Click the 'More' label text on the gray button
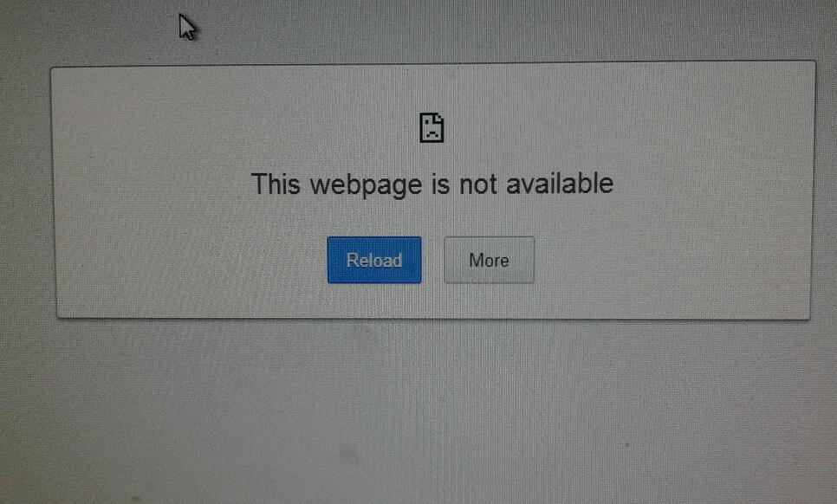The width and height of the screenshot is (837, 504). [489, 261]
